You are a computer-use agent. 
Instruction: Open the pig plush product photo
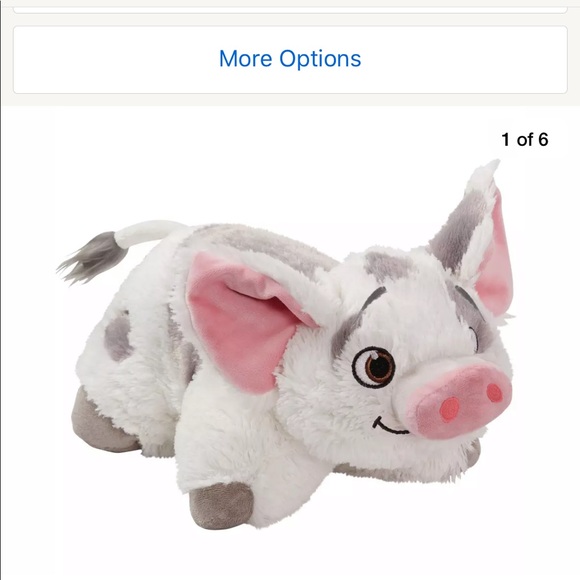click(285, 344)
